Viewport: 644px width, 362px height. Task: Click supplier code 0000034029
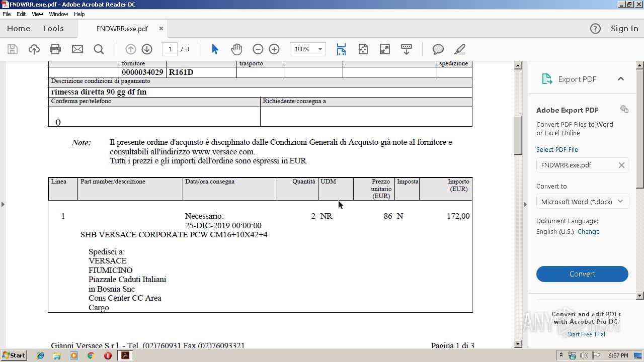(x=142, y=72)
